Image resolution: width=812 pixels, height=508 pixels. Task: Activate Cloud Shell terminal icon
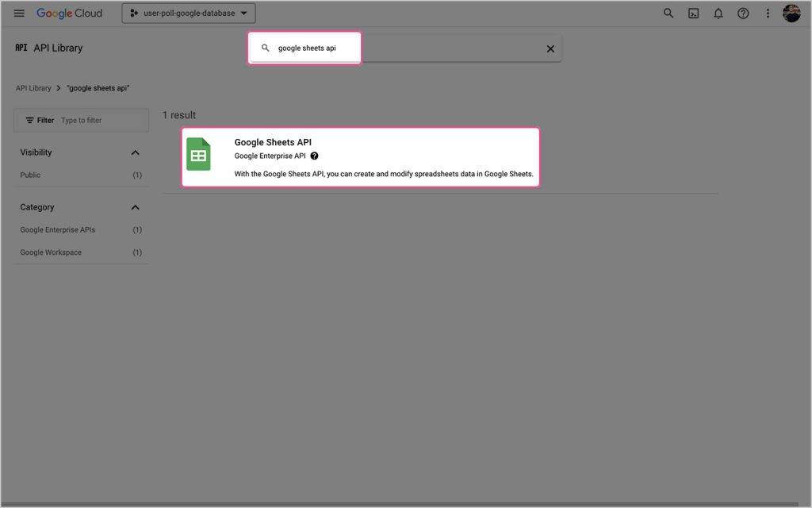[693, 13]
